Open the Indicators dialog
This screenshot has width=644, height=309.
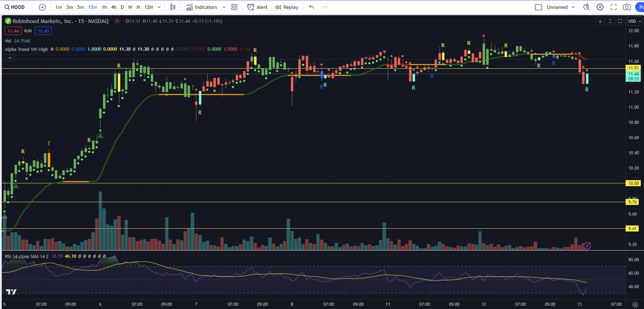[x=202, y=8]
